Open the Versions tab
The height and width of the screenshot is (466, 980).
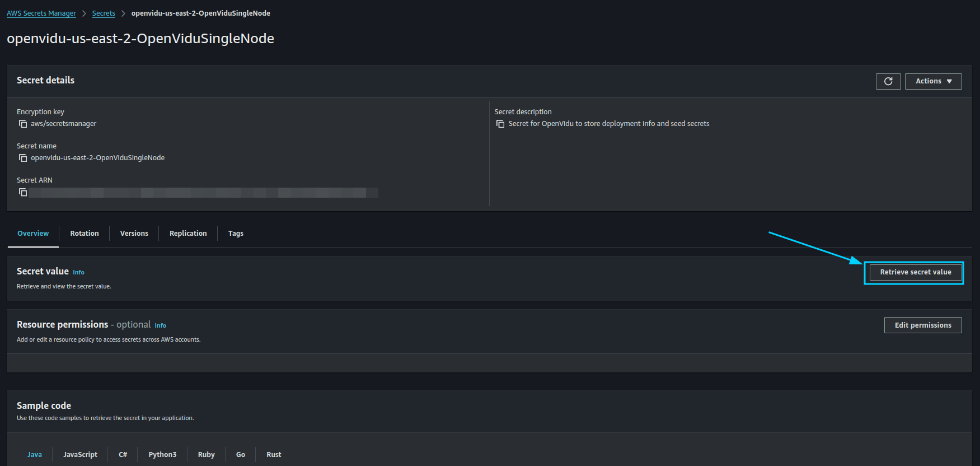[134, 234]
